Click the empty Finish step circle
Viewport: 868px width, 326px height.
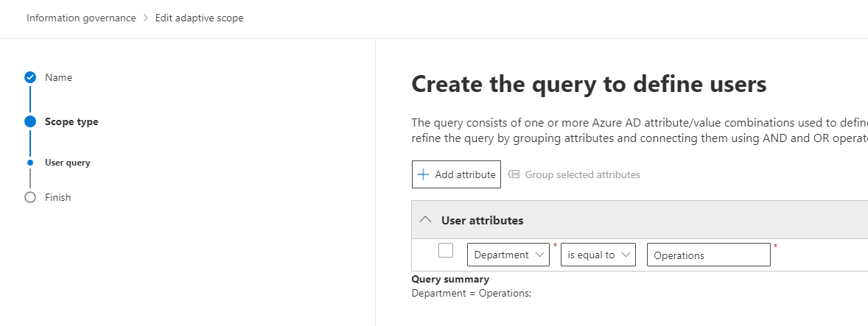pyautogui.click(x=30, y=197)
